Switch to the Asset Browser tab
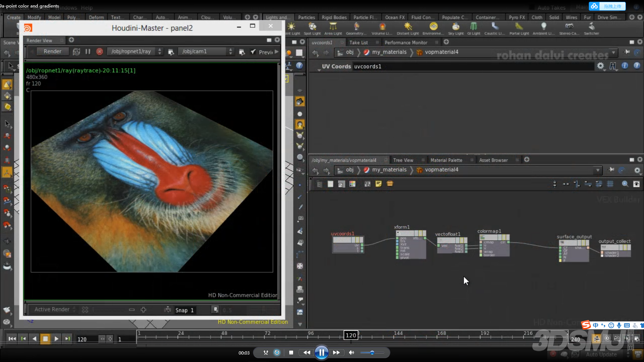 point(493,160)
